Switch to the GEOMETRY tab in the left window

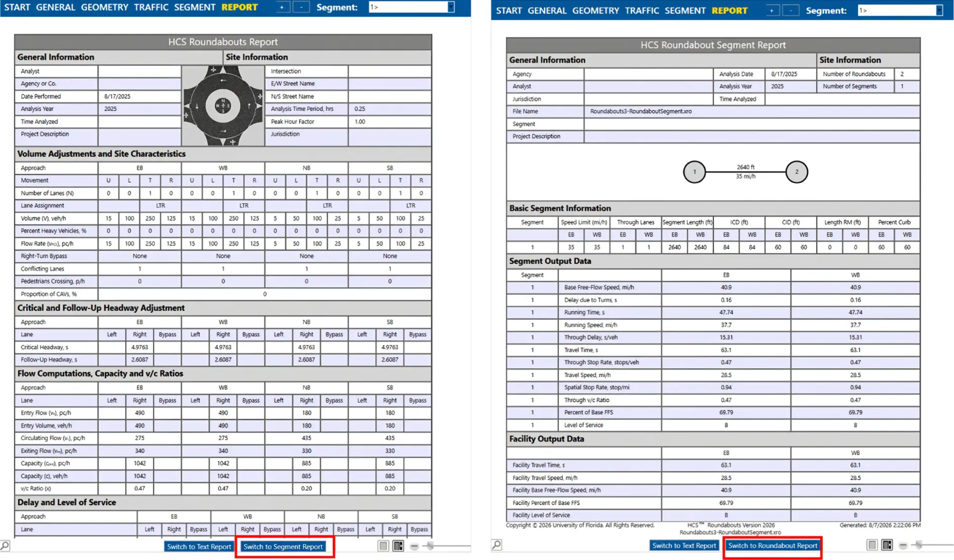(104, 7)
